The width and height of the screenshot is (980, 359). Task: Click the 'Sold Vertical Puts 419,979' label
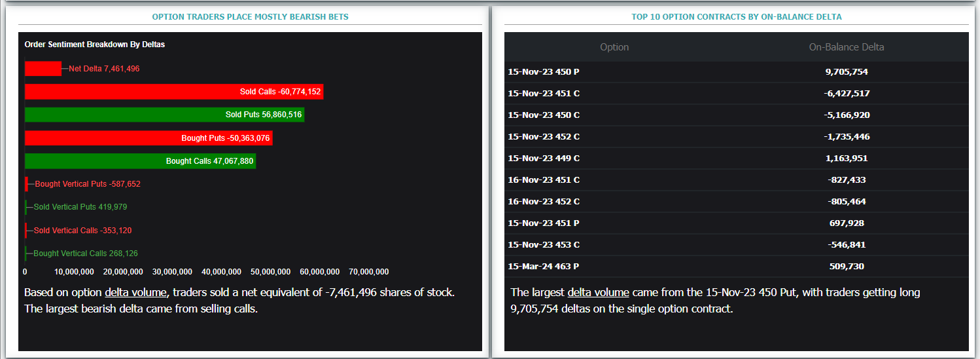(80, 207)
